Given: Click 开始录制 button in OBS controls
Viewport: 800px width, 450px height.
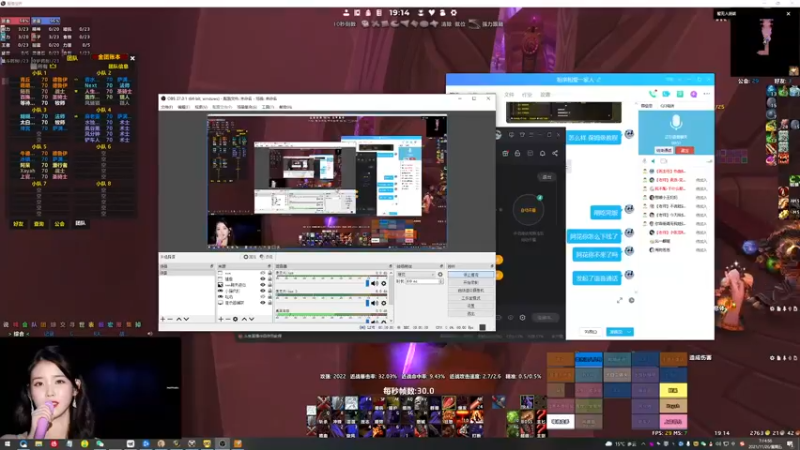Looking at the screenshot, I should [470, 282].
